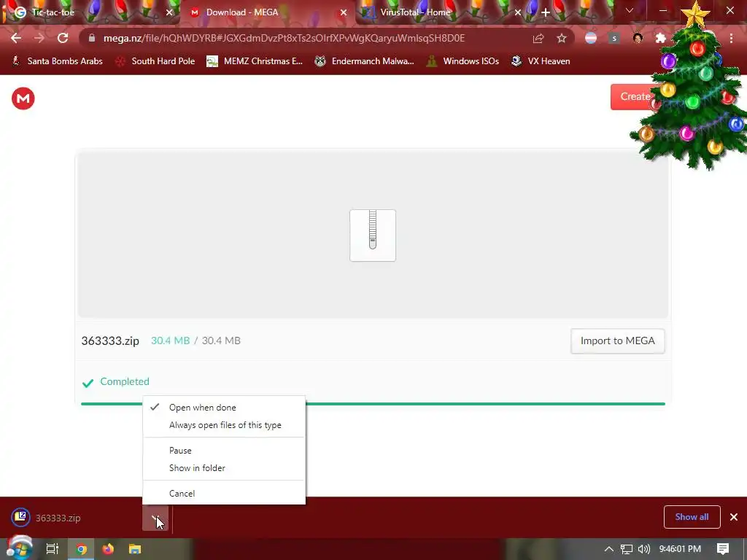Click the red Create button

[635, 97]
